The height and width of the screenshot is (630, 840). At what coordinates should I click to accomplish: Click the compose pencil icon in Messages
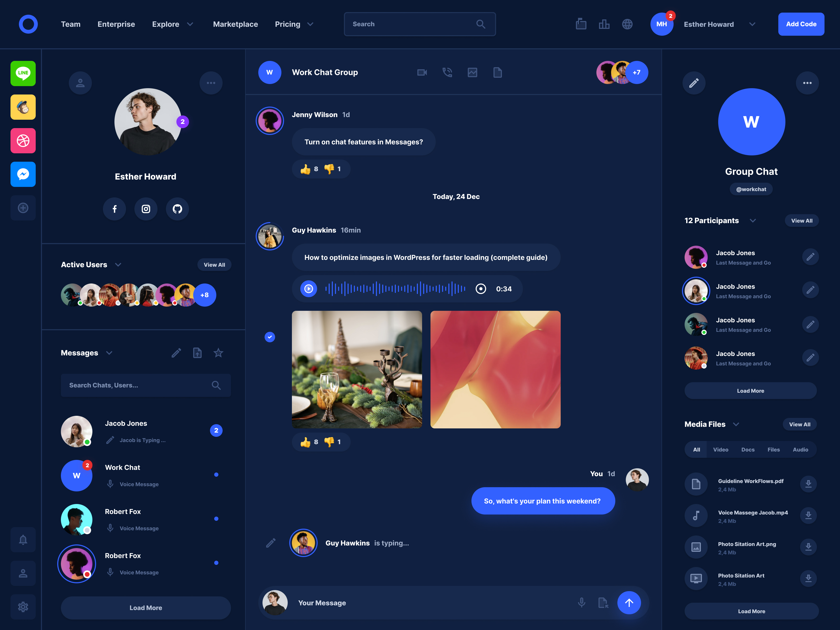pos(176,353)
